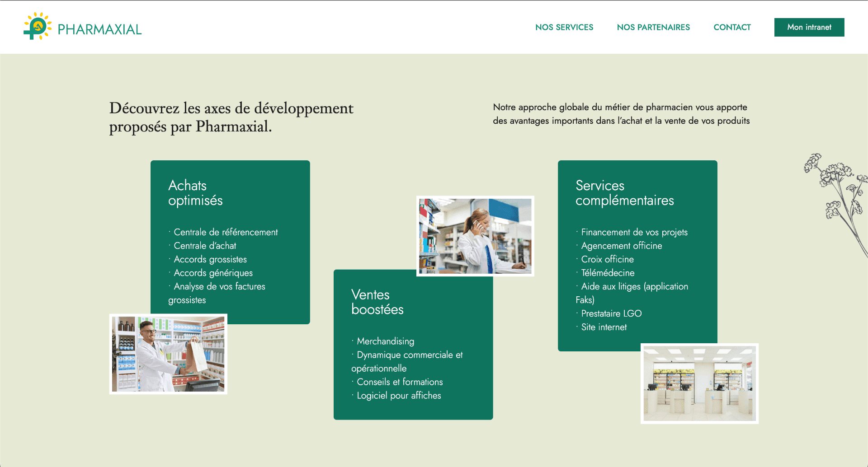This screenshot has height=467, width=868.
Task: Click 'Centrale d'achat' list item
Action: [205, 246]
